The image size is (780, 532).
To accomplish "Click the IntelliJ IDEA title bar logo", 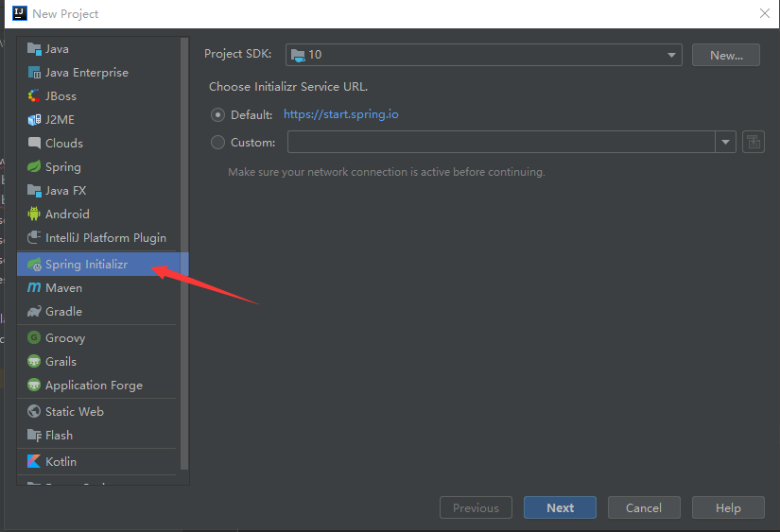I will (20, 13).
